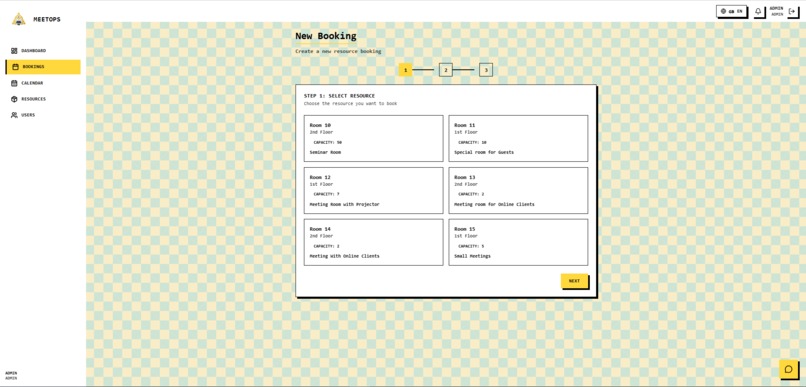Go to step 1 indicator

pyautogui.click(x=405, y=70)
